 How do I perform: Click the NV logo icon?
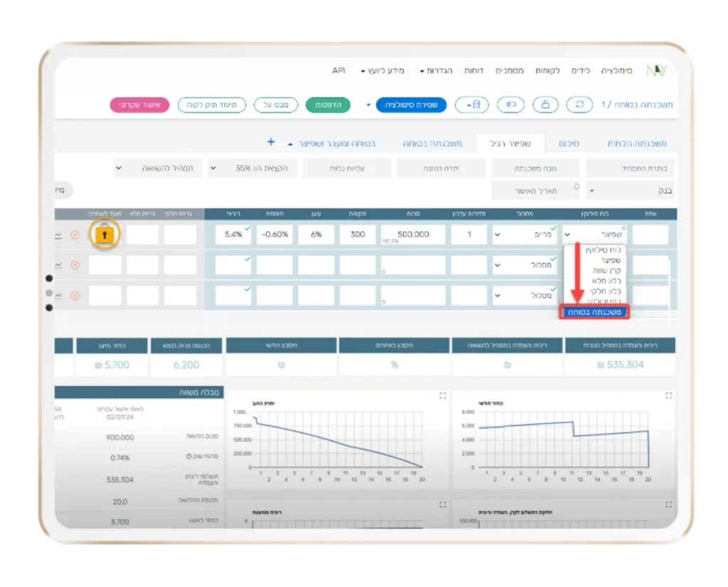655,71
